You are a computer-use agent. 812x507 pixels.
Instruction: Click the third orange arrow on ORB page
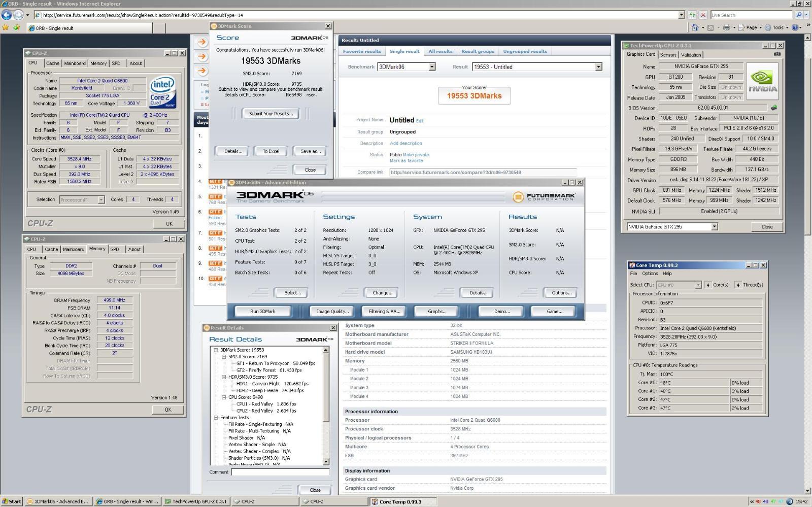point(202,71)
